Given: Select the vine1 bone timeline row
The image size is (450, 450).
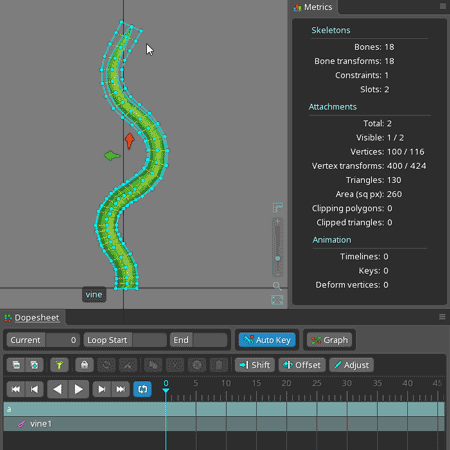Looking at the screenshot, I should coord(224,424).
